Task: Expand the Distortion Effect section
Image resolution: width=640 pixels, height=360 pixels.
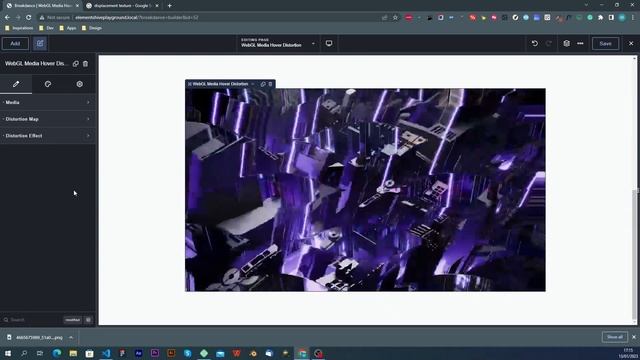Action: click(48, 136)
